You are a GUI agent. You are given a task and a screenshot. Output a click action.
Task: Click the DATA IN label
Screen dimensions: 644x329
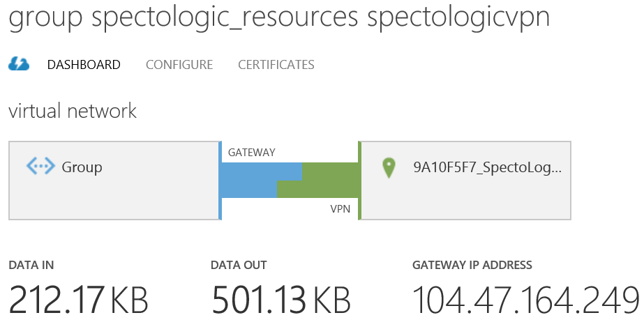(31, 265)
